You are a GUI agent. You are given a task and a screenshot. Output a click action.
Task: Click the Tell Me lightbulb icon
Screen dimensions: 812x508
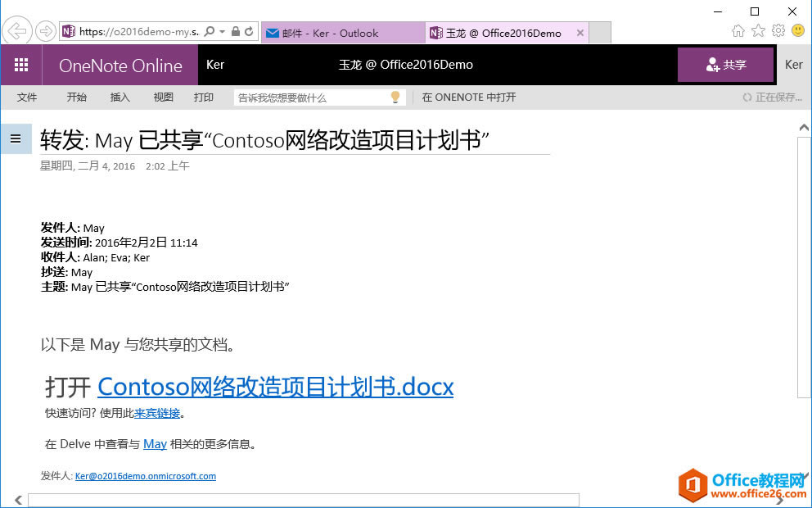point(395,97)
